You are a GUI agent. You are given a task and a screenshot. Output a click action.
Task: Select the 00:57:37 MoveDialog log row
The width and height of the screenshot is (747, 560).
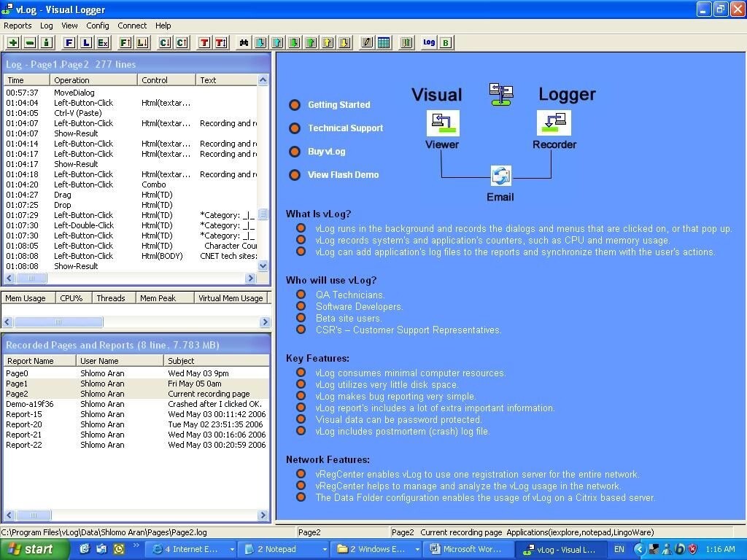point(131,93)
